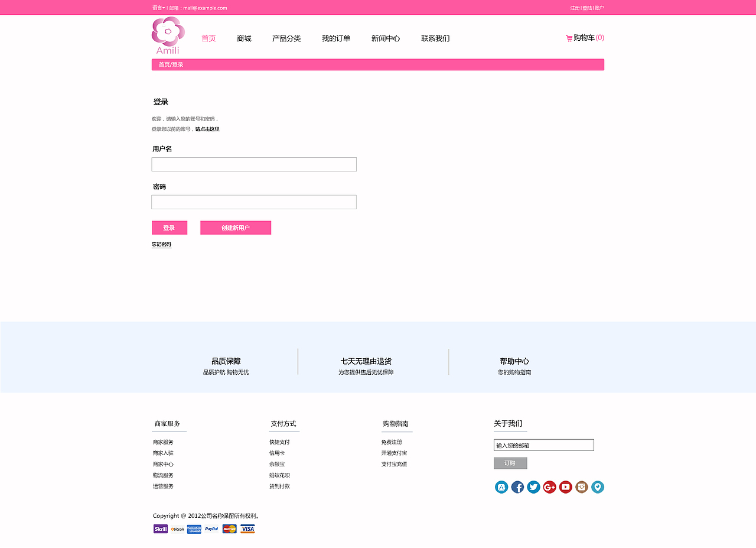756x548 pixels.
Task: Open the Instagram social icon
Action: 581,487
